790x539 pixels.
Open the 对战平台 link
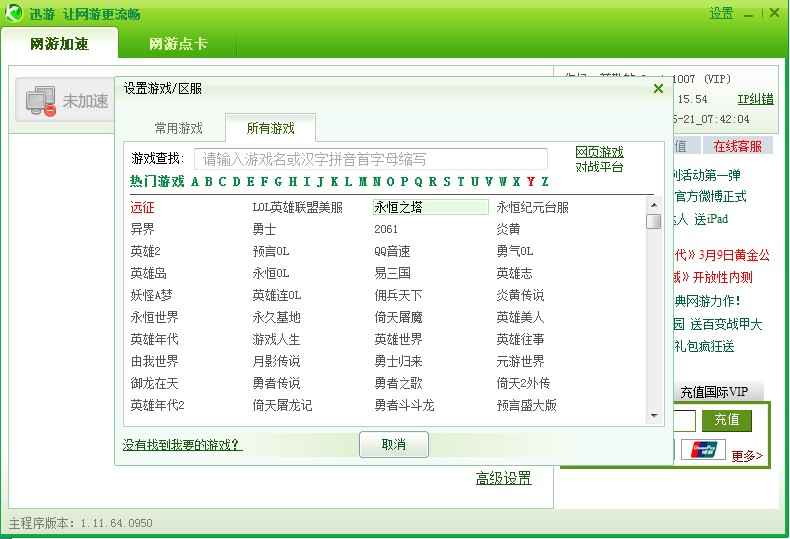[600, 167]
